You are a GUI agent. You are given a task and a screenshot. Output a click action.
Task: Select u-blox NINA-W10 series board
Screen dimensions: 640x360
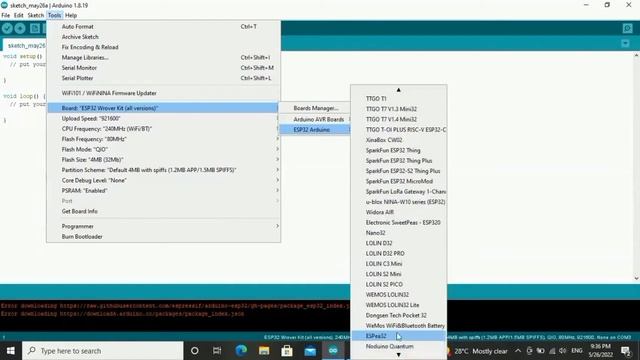[x=398, y=202]
